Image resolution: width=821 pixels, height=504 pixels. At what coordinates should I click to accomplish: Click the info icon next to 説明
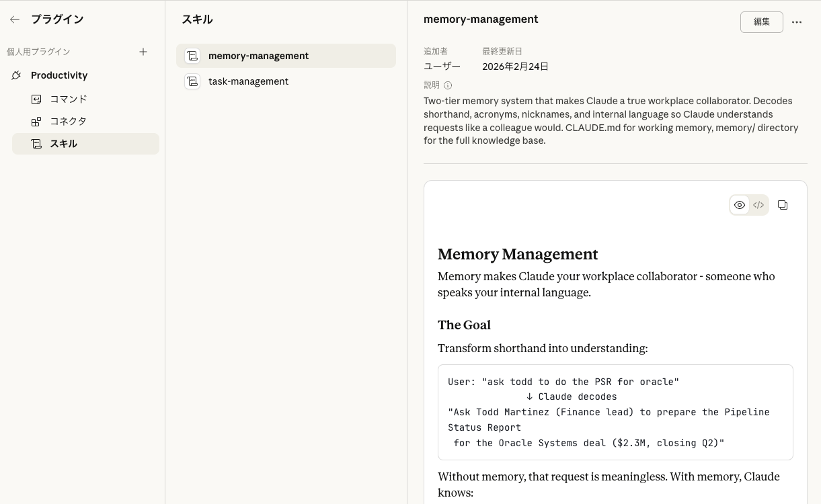(448, 85)
